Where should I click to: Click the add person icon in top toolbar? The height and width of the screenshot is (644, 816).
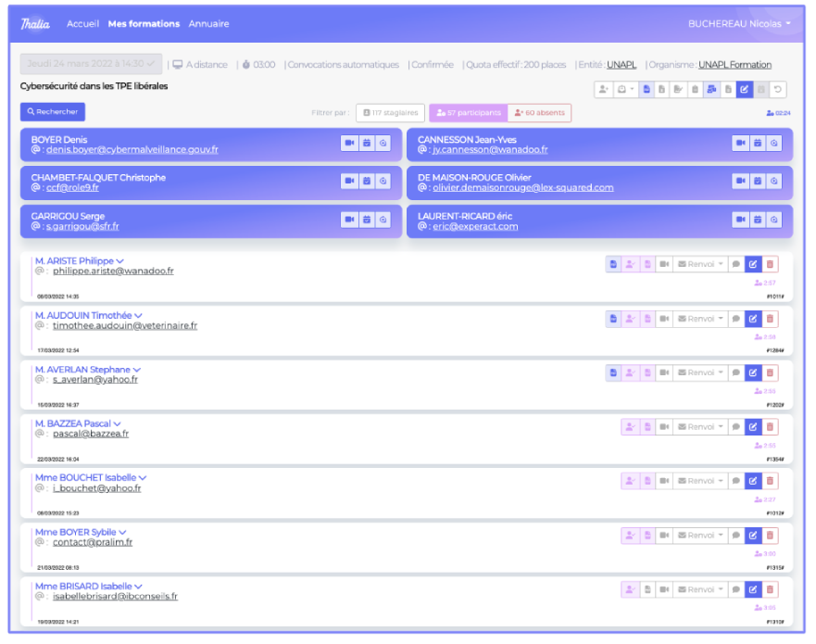tap(603, 89)
